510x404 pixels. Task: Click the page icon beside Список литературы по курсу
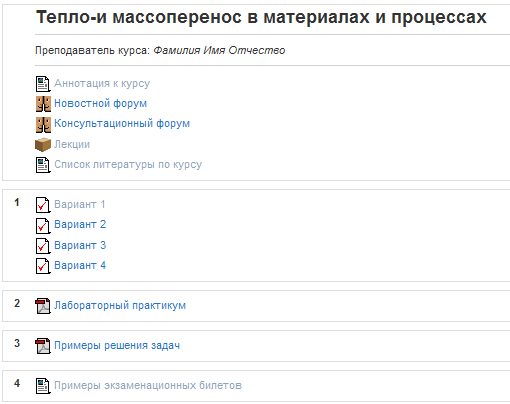(x=43, y=165)
